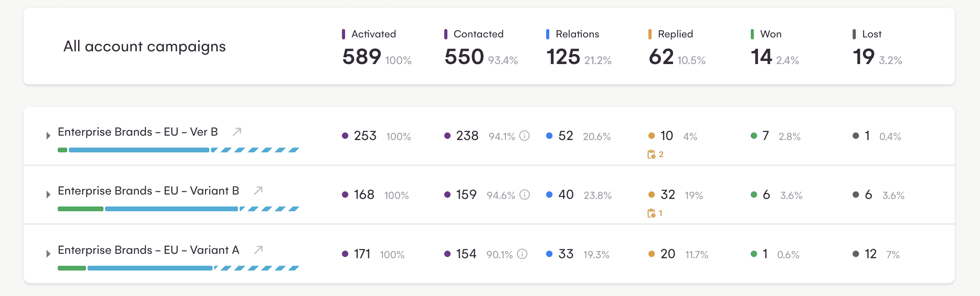Click the Variant B green progress segment
Screen dimensions: 980x296
tap(80, 209)
